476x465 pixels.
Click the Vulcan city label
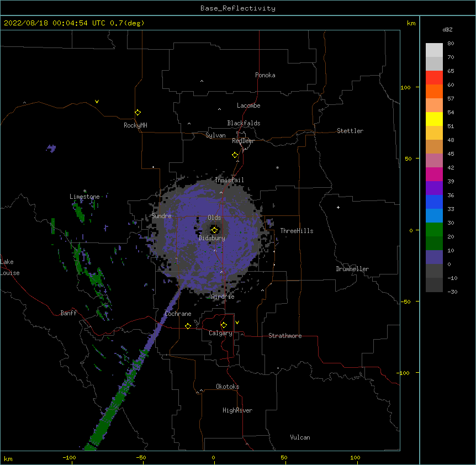click(300, 437)
